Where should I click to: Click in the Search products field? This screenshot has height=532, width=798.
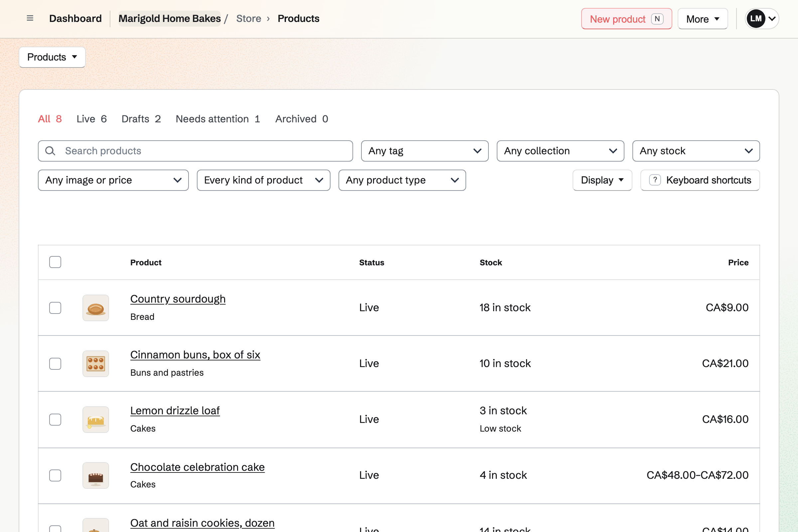pyautogui.click(x=196, y=151)
